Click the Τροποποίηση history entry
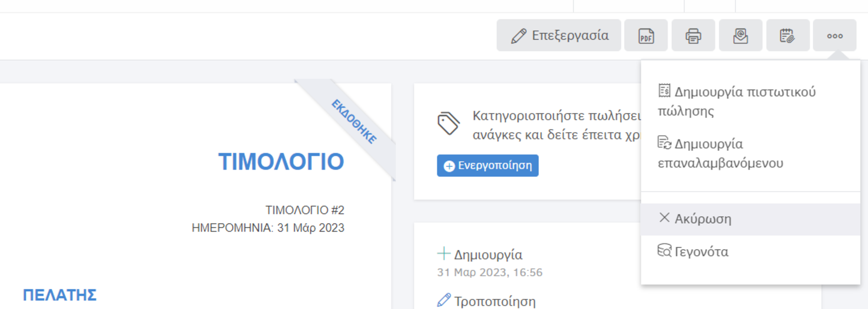 tap(495, 301)
